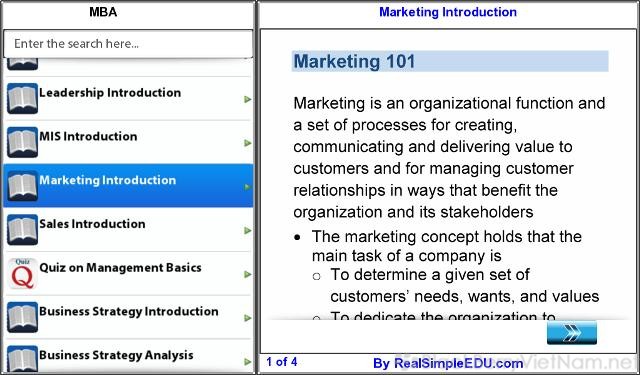Image resolution: width=640 pixels, height=375 pixels.
Task: Select the Business Strategy Analysis text label
Action: [116, 355]
